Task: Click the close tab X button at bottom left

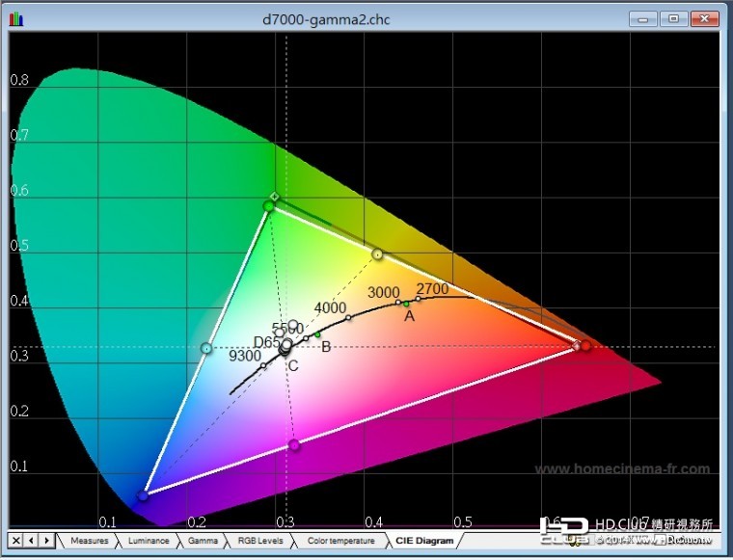Action: coord(16,541)
